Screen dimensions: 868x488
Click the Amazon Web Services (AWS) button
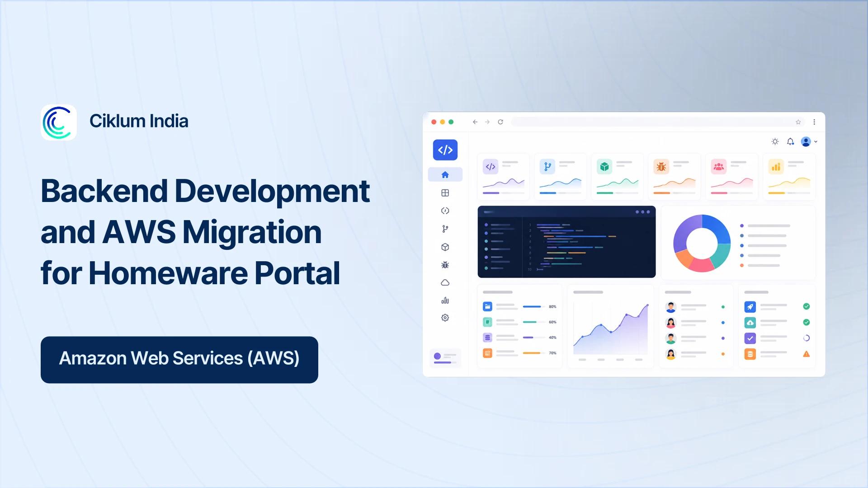click(x=179, y=360)
